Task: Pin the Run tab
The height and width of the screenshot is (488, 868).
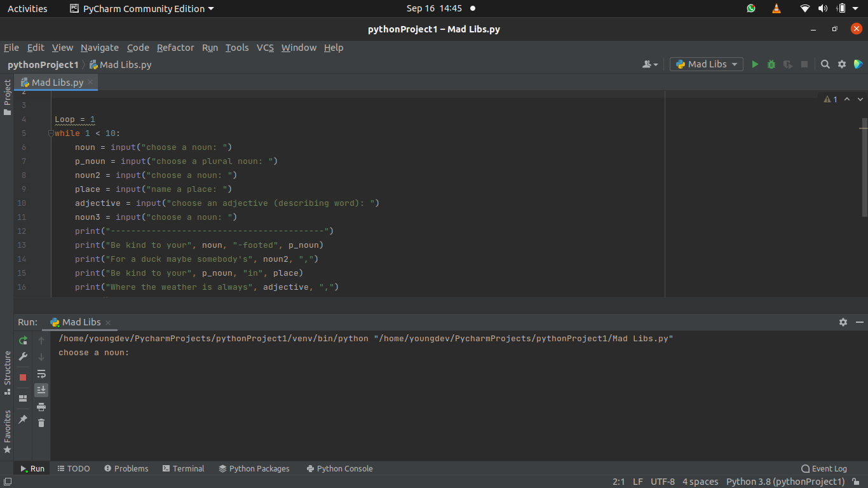Action: 23,419
